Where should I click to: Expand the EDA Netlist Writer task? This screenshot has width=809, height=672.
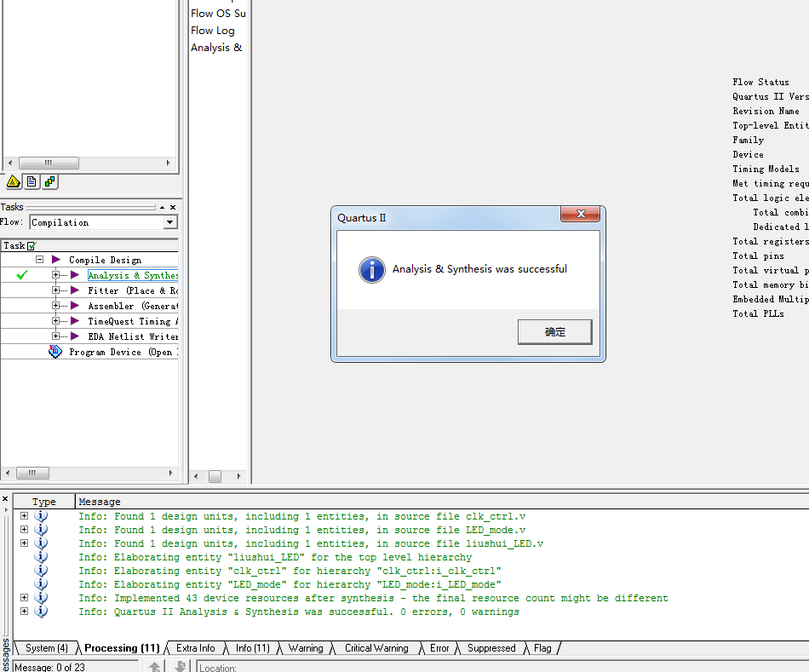[x=55, y=336]
